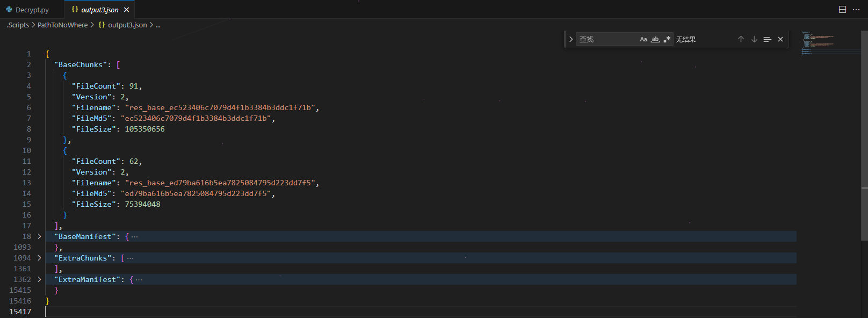This screenshot has width=868, height=318.
Task: Expand the collapsed ExtraManifest object
Action: [x=39, y=279]
